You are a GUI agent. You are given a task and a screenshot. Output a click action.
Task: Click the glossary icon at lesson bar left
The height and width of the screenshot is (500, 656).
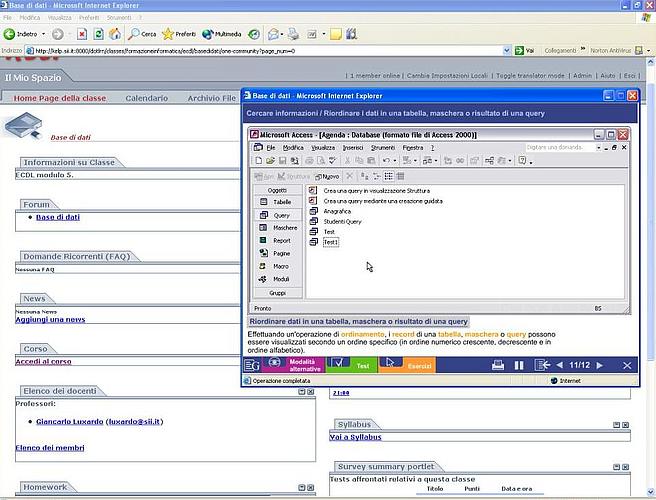(254, 366)
